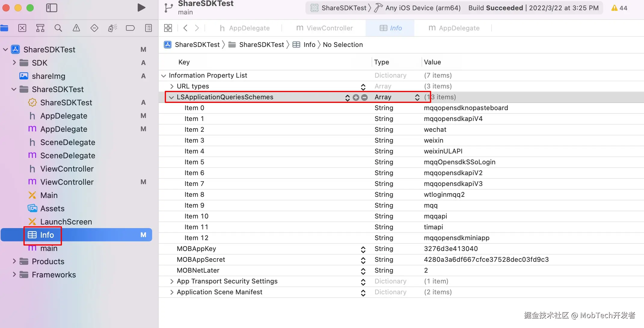Go back with the left arrow
This screenshot has height=328, width=644.
coord(186,28)
